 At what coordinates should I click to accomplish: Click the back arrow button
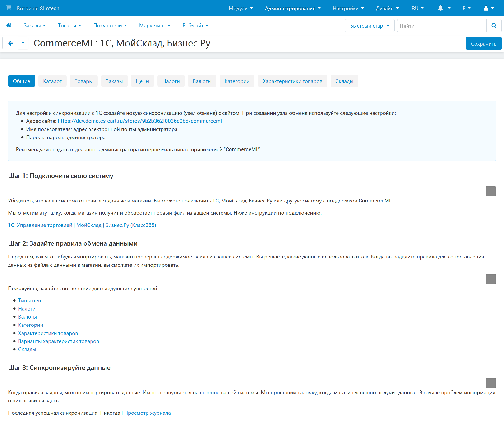pyautogui.click(x=10, y=43)
